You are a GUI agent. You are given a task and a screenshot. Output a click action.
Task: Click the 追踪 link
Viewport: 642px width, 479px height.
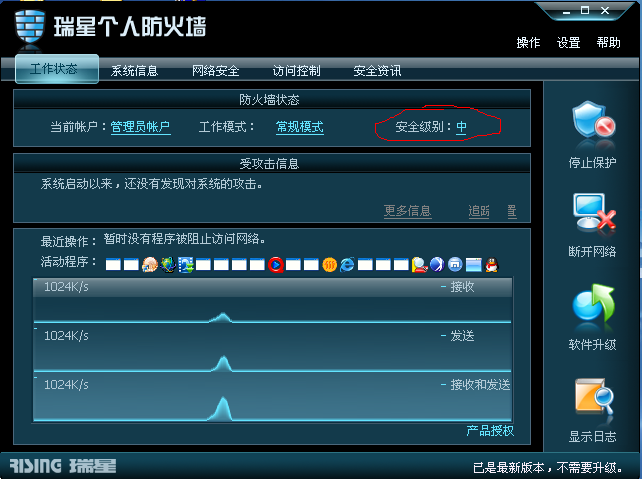(x=479, y=211)
